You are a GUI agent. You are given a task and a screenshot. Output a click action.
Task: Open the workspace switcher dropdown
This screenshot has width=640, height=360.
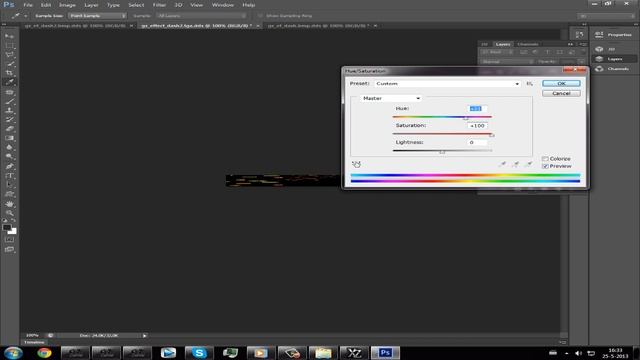point(606,16)
